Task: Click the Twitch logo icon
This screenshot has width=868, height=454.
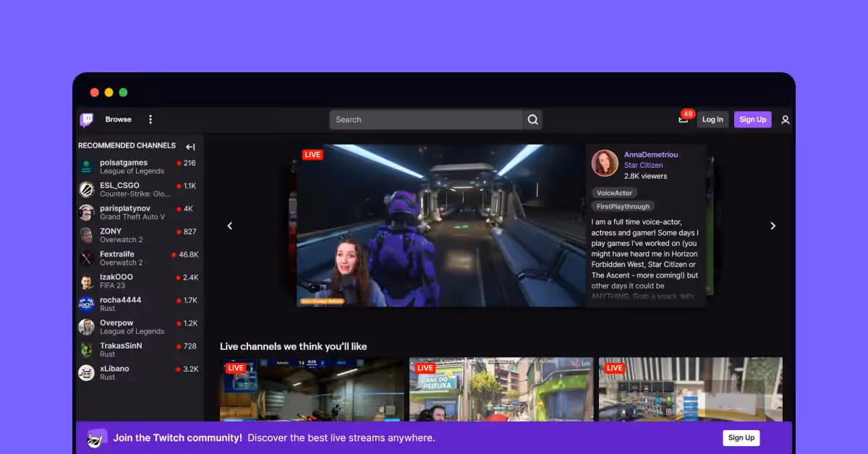Action: pyautogui.click(x=87, y=119)
